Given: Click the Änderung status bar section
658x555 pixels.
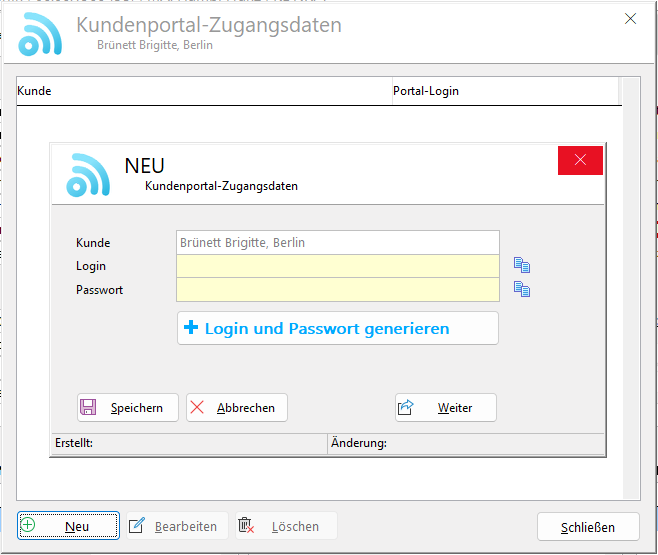Looking at the screenshot, I should (x=465, y=443).
